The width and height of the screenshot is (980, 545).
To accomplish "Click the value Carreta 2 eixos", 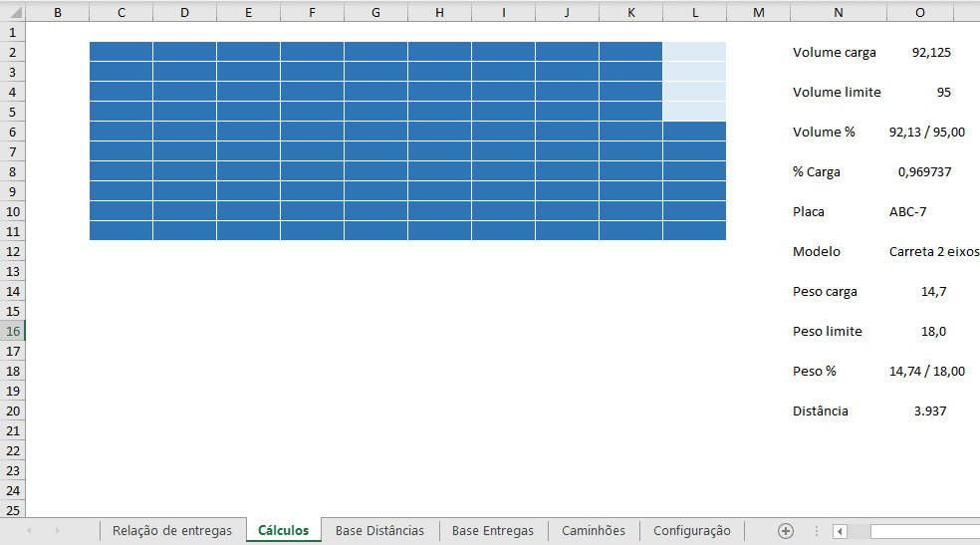I will point(934,252).
